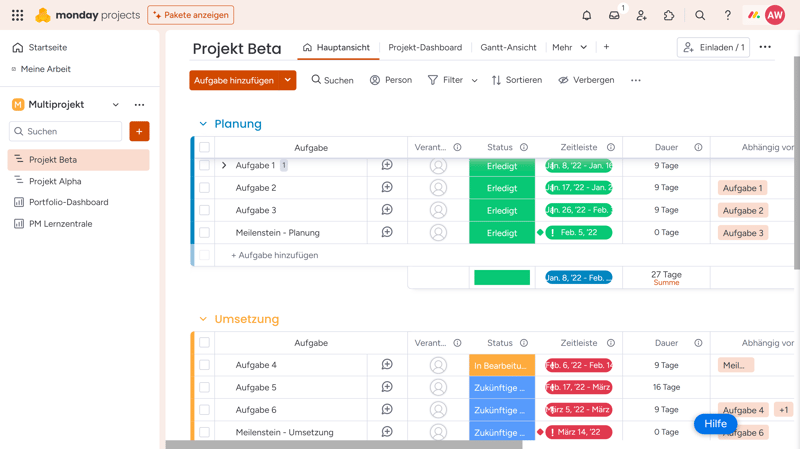Collapse the Planung group

click(x=203, y=124)
